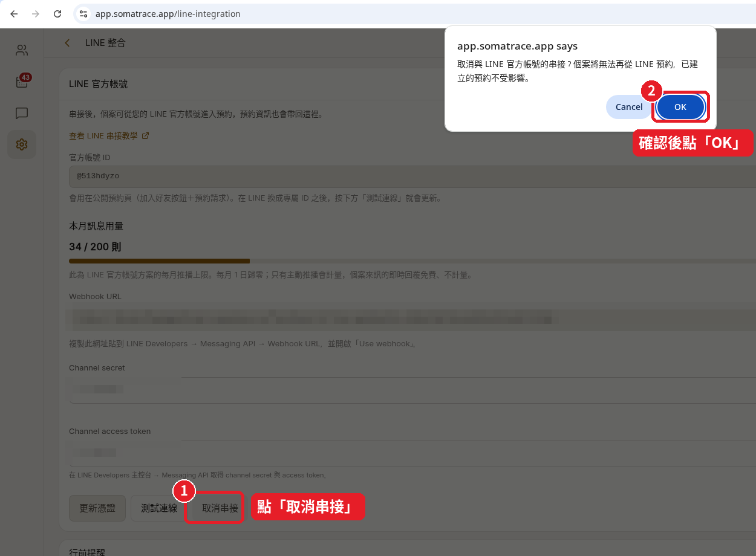
Task: Open calendar icon with 43 badge
Action: coord(22,82)
